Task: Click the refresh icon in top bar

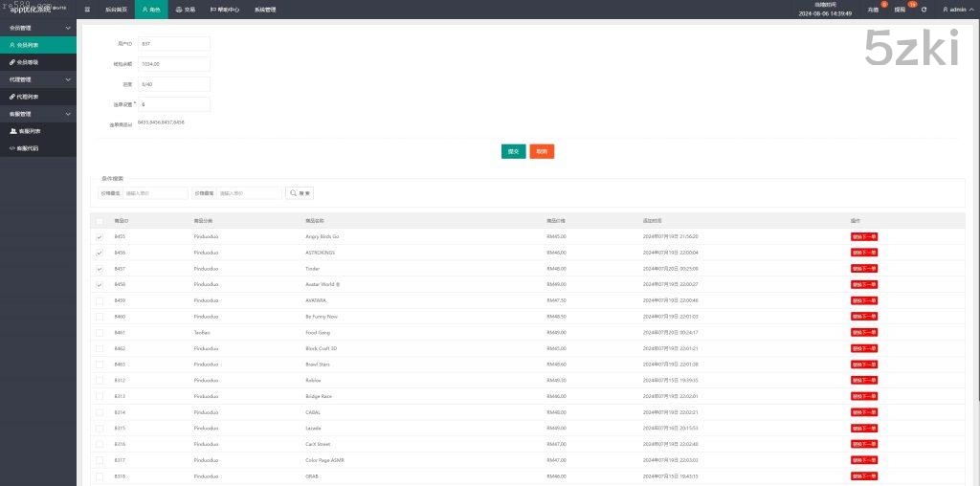Action: [924, 10]
